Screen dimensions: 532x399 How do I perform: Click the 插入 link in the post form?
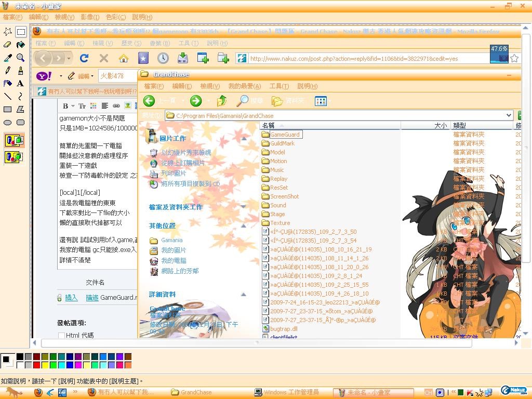click(71, 298)
